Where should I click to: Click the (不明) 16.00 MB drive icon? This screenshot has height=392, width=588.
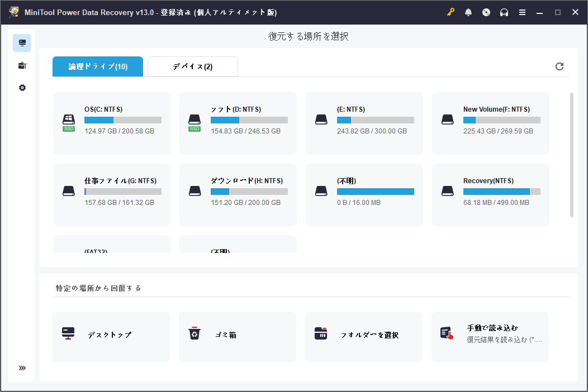321,191
